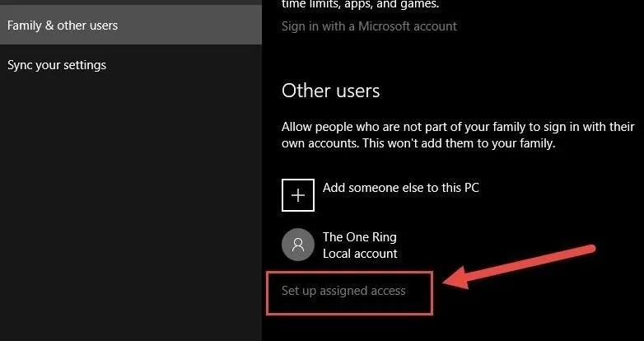Click the red highlight box's bottom border
Image resolution: width=644 pixels, height=341 pixels.
coord(349,314)
